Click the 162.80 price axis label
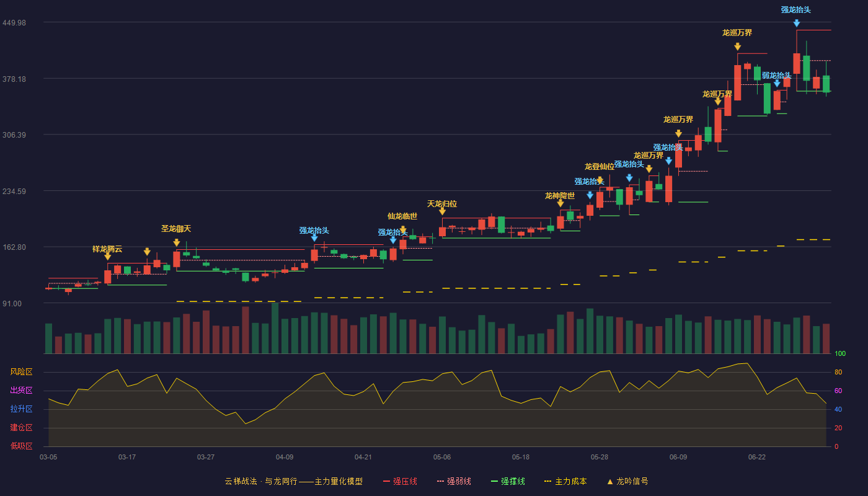Viewport: 868px width, 496px height. tap(14, 247)
